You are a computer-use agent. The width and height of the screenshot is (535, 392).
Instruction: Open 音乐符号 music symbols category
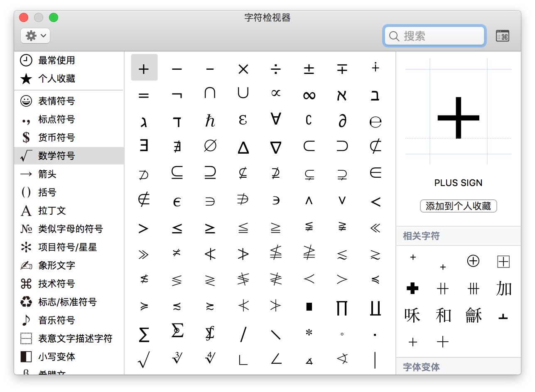click(56, 320)
